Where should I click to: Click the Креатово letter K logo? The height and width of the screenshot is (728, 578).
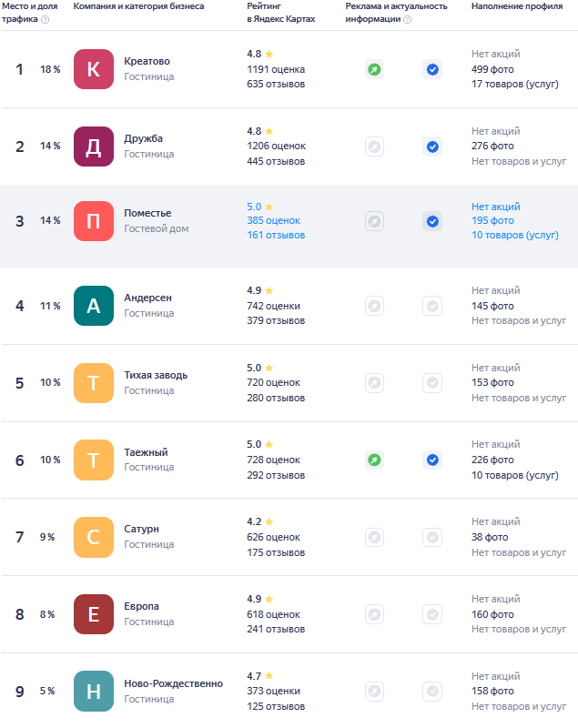[x=94, y=69]
